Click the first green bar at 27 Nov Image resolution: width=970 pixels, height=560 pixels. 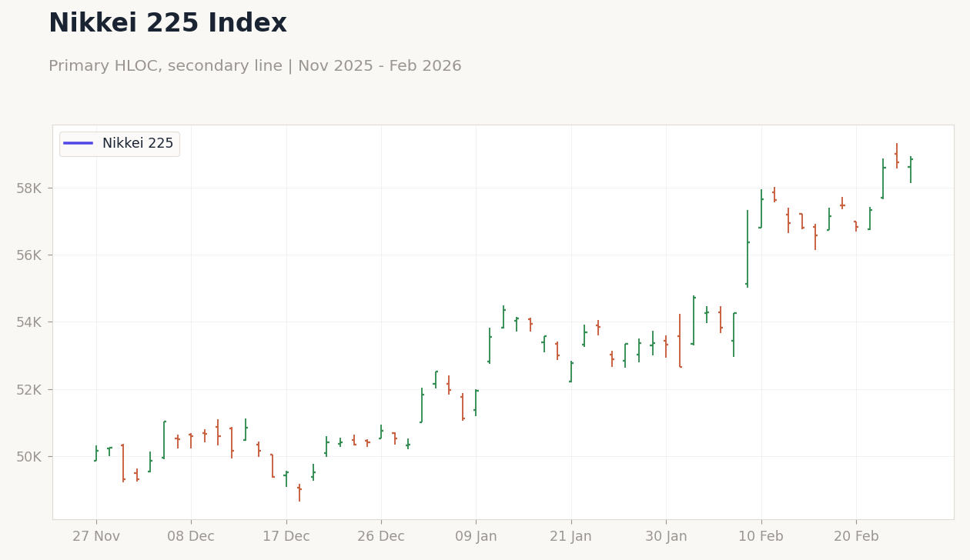(96, 454)
